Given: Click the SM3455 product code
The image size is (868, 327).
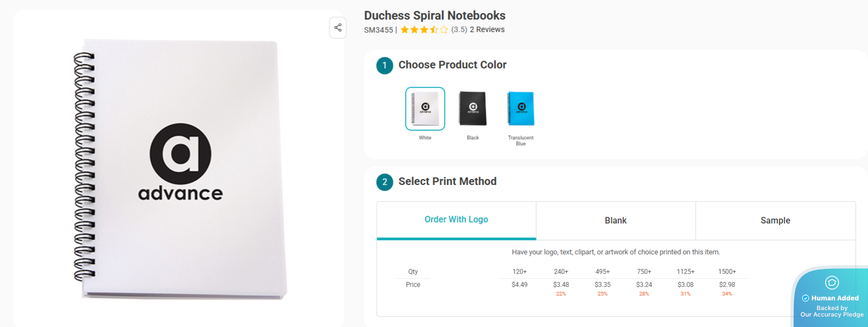Looking at the screenshot, I should pyautogui.click(x=378, y=30).
